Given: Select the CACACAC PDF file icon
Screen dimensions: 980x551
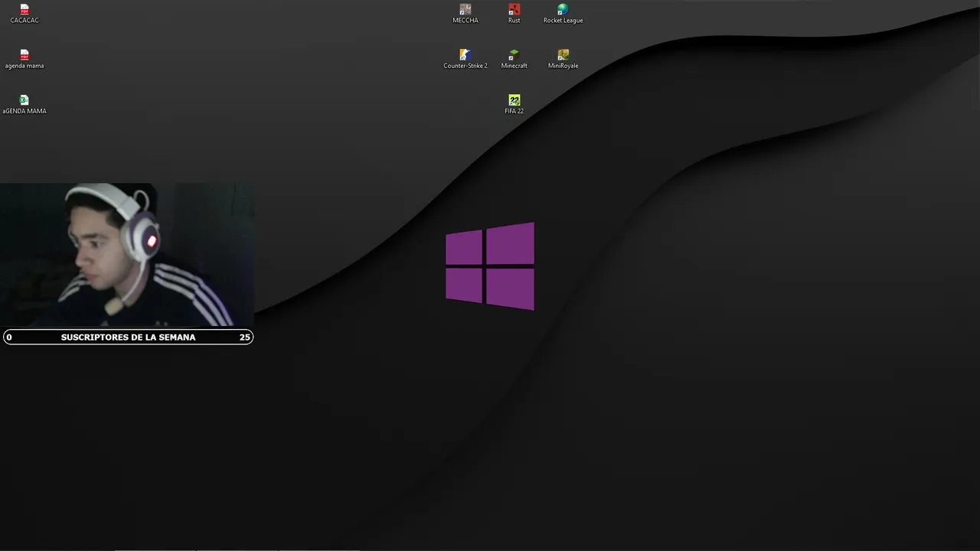Looking at the screenshot, I should coord(24,10).
